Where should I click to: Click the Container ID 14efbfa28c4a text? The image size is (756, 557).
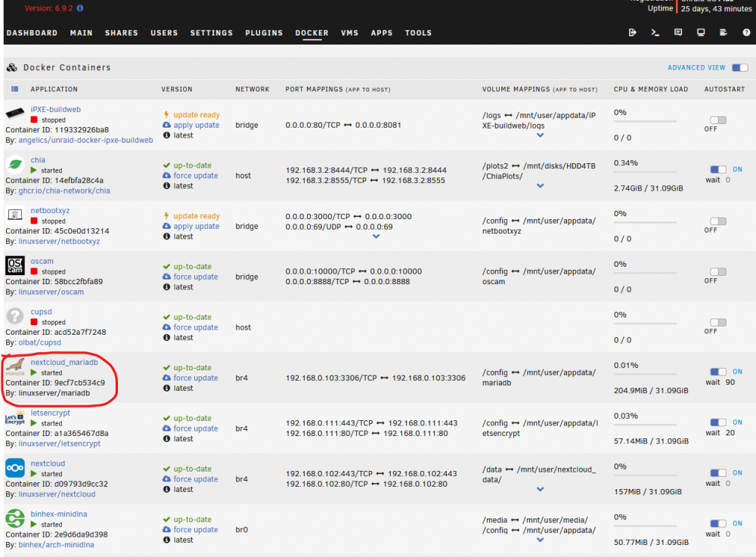click(x=54, y=180)
